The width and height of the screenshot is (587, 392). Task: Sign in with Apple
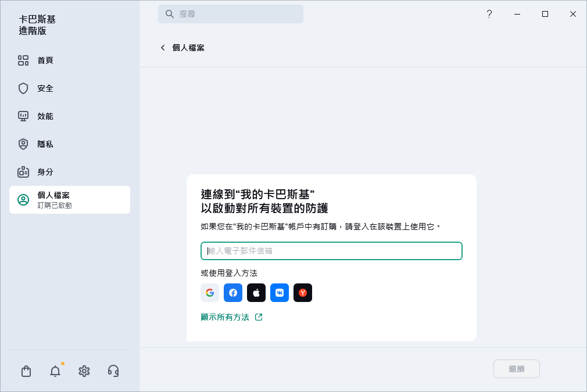tap(256, 293)
